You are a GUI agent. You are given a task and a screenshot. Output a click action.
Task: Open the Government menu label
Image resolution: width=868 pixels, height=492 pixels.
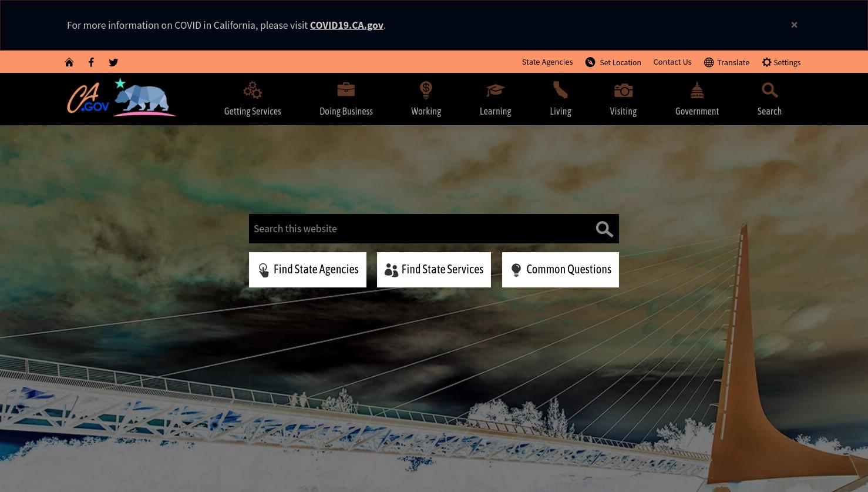click(697, 111)
